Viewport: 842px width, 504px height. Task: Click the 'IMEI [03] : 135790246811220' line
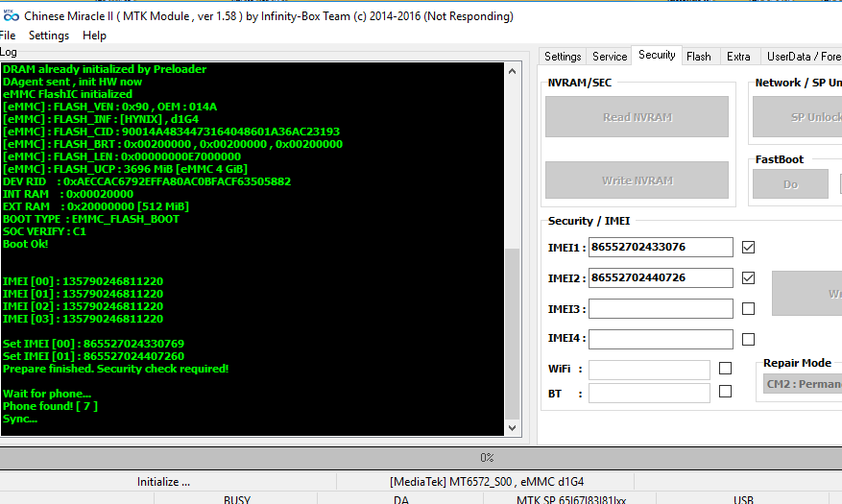83,319
